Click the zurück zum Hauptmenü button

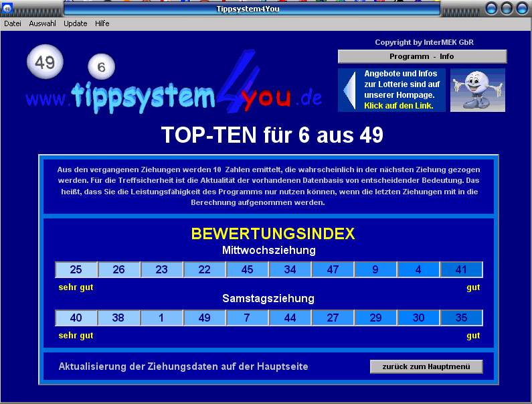coord(426,366)
